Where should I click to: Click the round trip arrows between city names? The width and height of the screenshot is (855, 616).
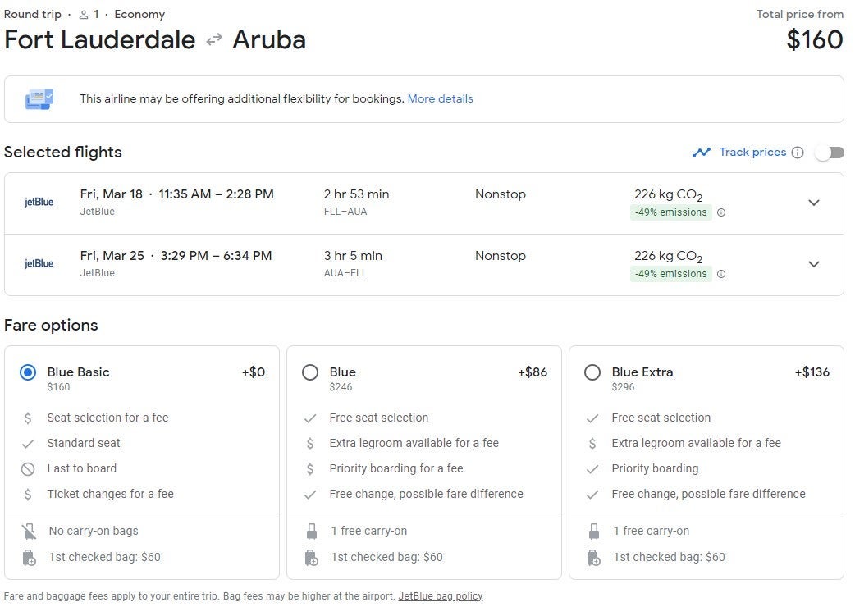click(x=214, y=40)
